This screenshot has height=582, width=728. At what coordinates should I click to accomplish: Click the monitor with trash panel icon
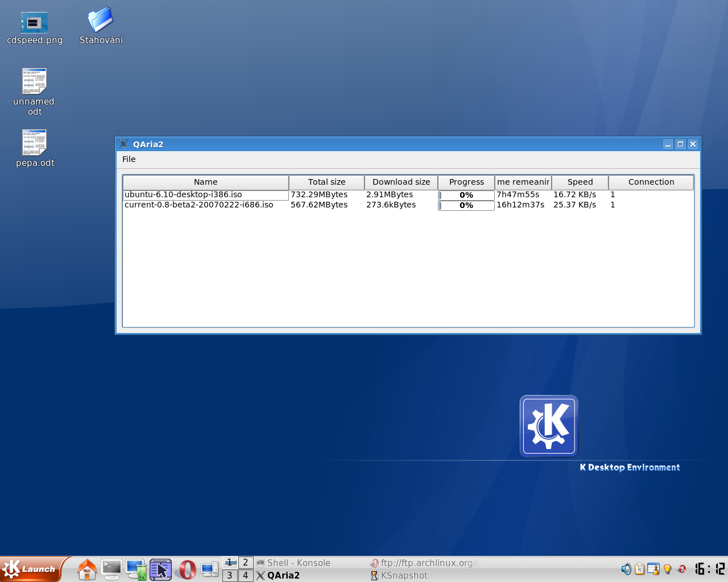[x=136, y=569]
